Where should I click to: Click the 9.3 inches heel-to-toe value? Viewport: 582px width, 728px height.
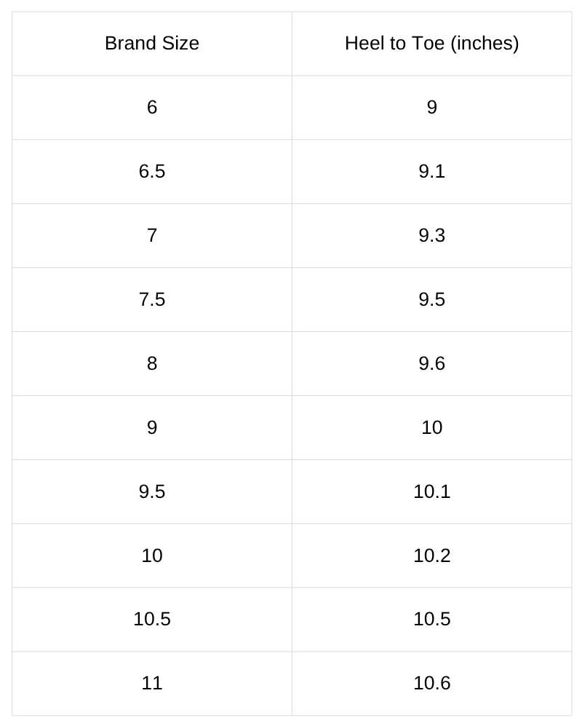click(x=431, y=235)
